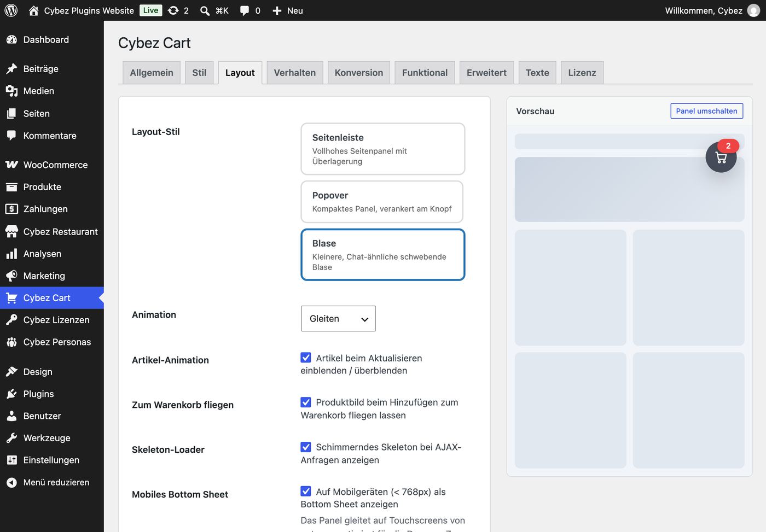Click the red badge showing 2 on cart
The height and width of the screenshot is (532, 766).
[728, 145]
